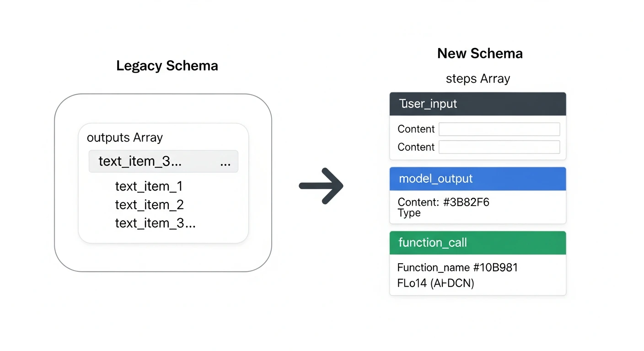Select the collapsed text_item_3... header row
Viewport: 644px width, 351px height.
(x=163, y=161)
